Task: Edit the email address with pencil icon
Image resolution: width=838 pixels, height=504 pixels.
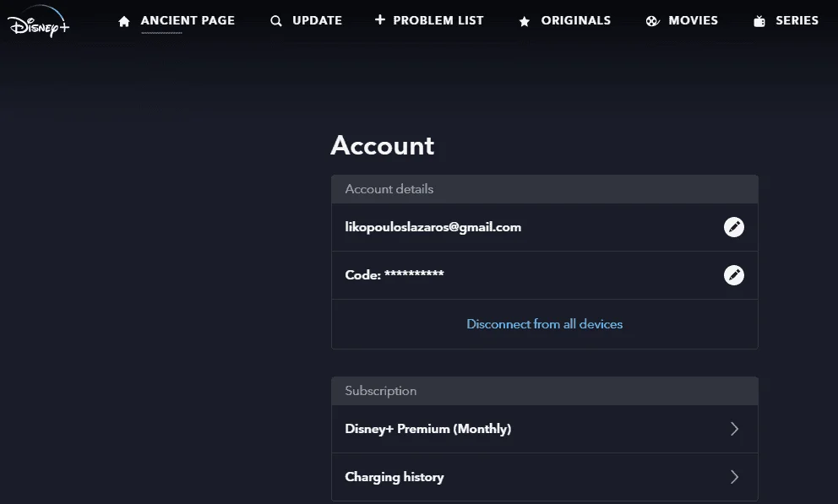Action: pos(734,227)
